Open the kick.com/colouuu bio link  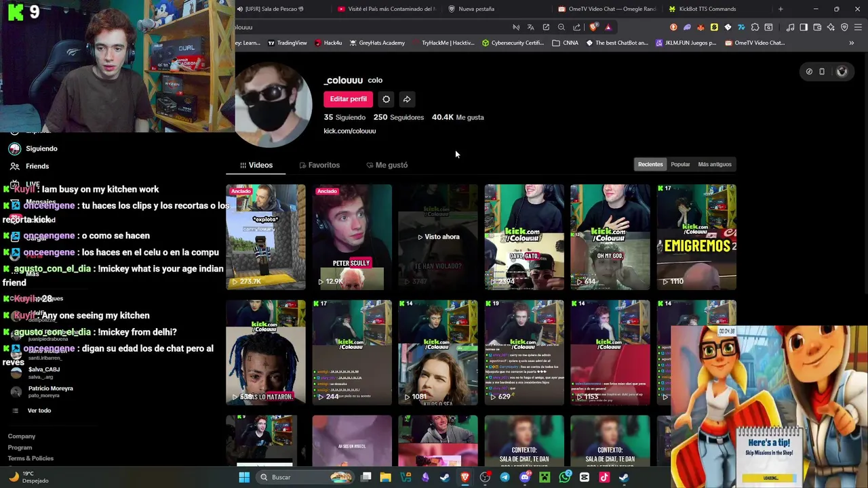tap(349, 131)
